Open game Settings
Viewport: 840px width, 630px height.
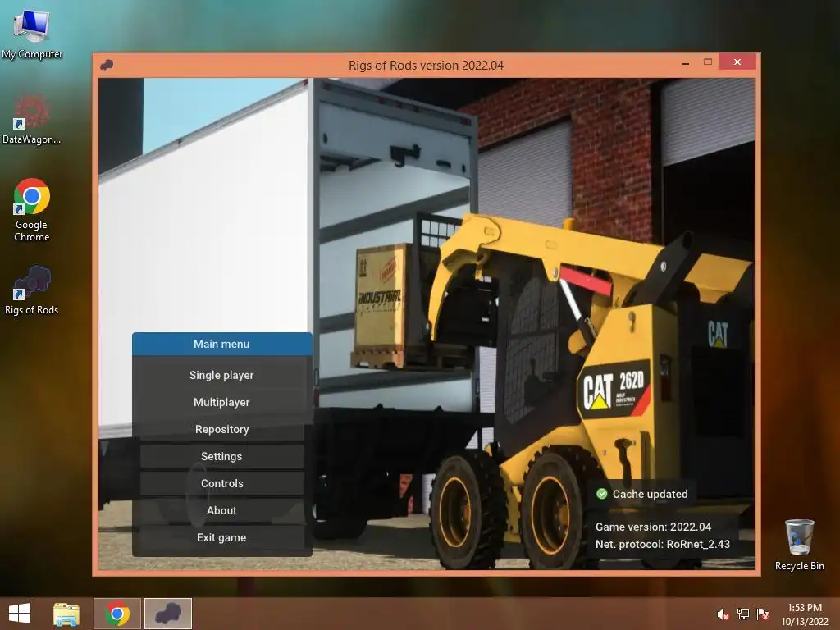click(x=221, y=456)
